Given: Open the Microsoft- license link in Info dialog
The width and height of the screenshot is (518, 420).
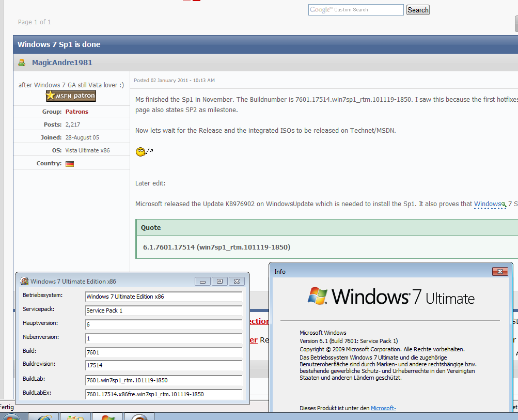Looking at the screenshot, I should tap(383, 408).
